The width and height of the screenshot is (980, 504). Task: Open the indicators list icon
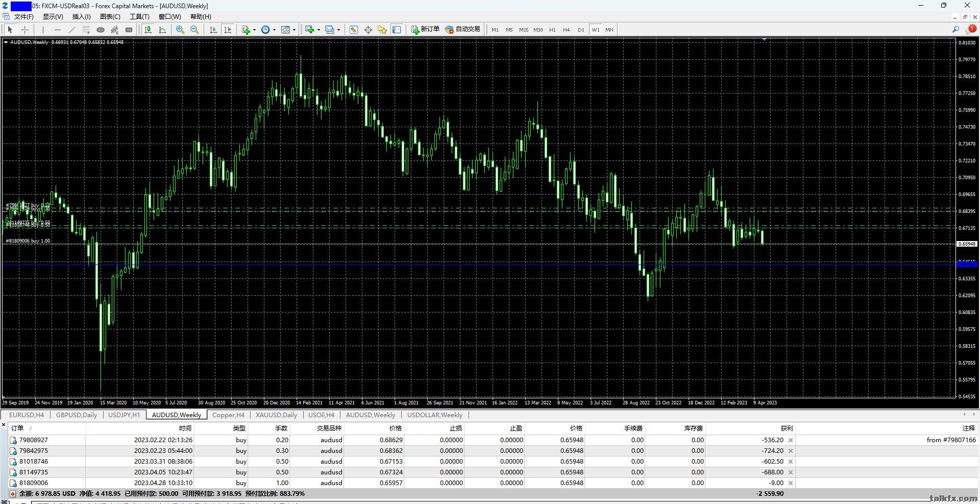(x=246, y=30)
